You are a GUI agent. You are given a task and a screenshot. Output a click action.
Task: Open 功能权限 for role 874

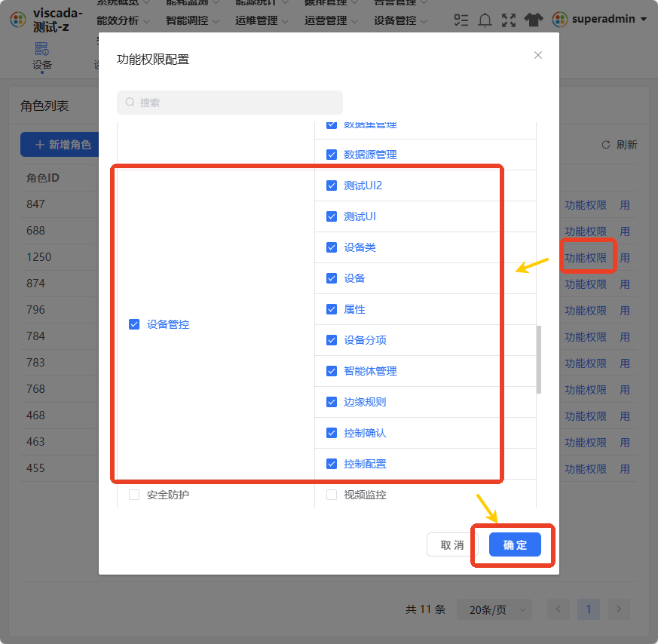586,284
